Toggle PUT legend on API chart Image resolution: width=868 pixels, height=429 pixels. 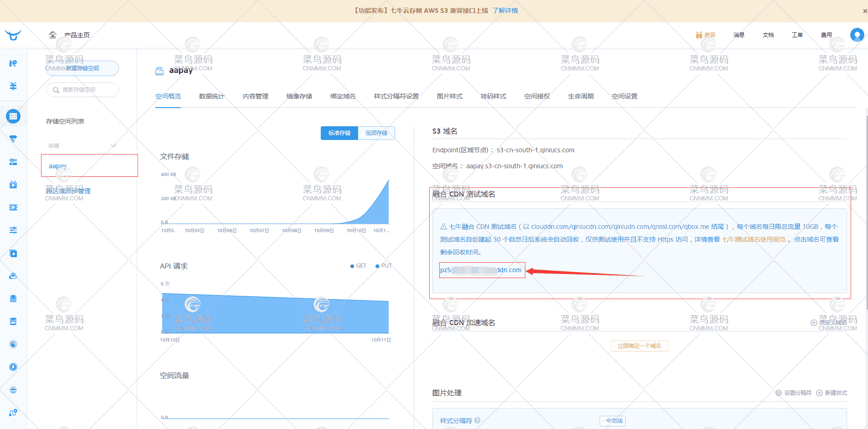coord(383,266)
